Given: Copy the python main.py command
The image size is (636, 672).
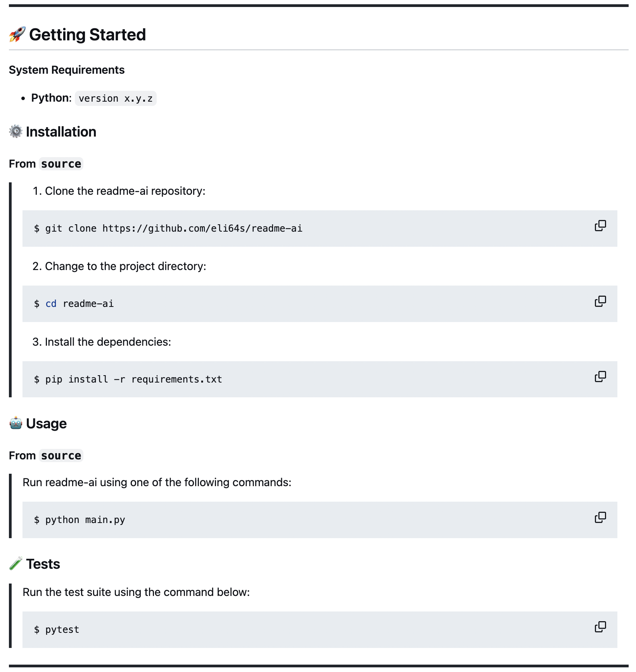Looking at the screenshot, I should point(600,517).
